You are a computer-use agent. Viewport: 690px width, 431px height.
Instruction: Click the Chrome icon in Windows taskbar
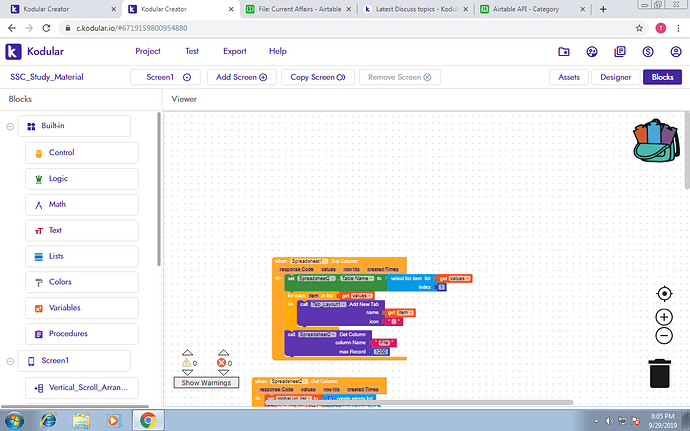click(x=148, y=420)
